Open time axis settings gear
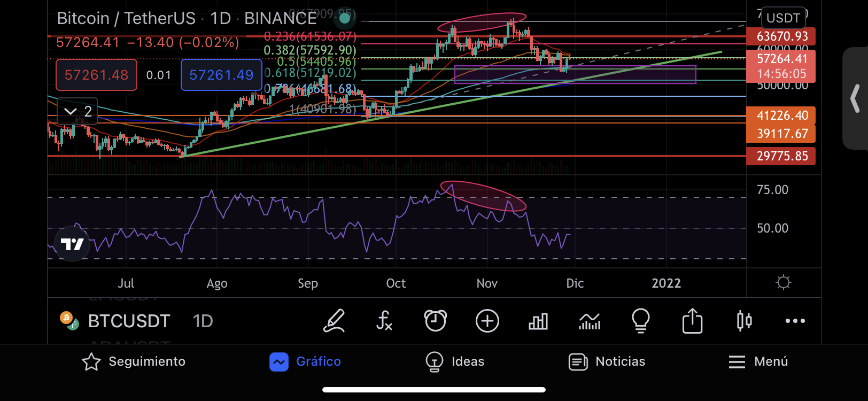The width and height of the screenshot is (868, 401). coord(783,282)
